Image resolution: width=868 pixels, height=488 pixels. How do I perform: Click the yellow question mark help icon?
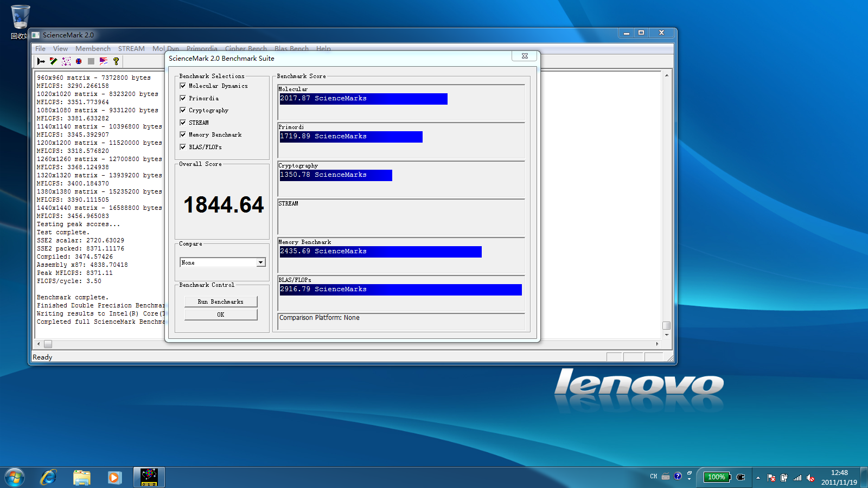coord(116,61)
